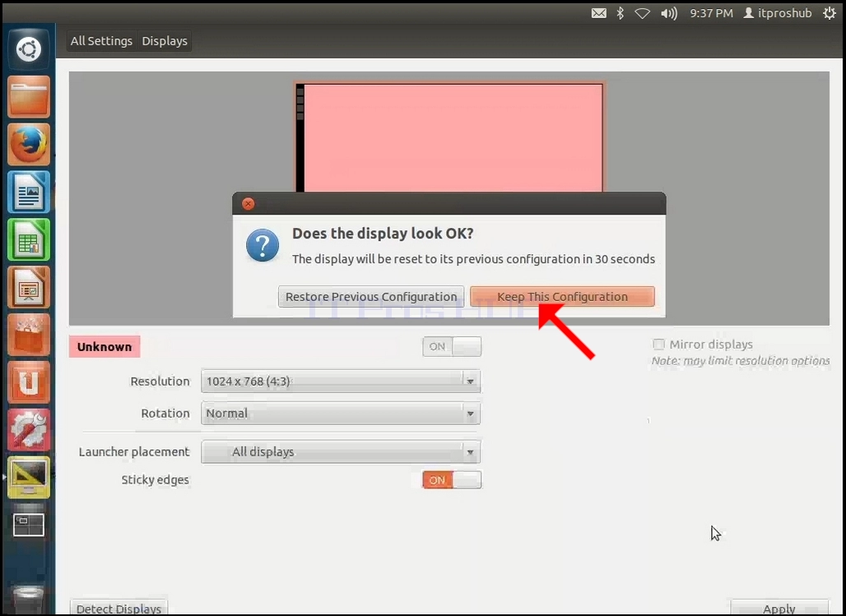Open System Settings wrench-and-gear icon
The height and width of the screenshot is (616, 846).
click(29, 429)
